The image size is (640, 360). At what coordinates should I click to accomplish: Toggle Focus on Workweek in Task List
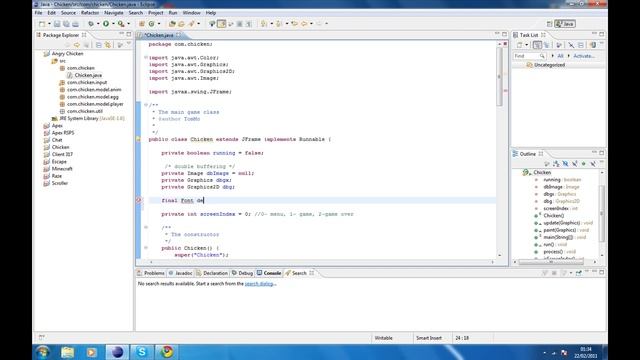pyautogui.click(x=559, y=45)
